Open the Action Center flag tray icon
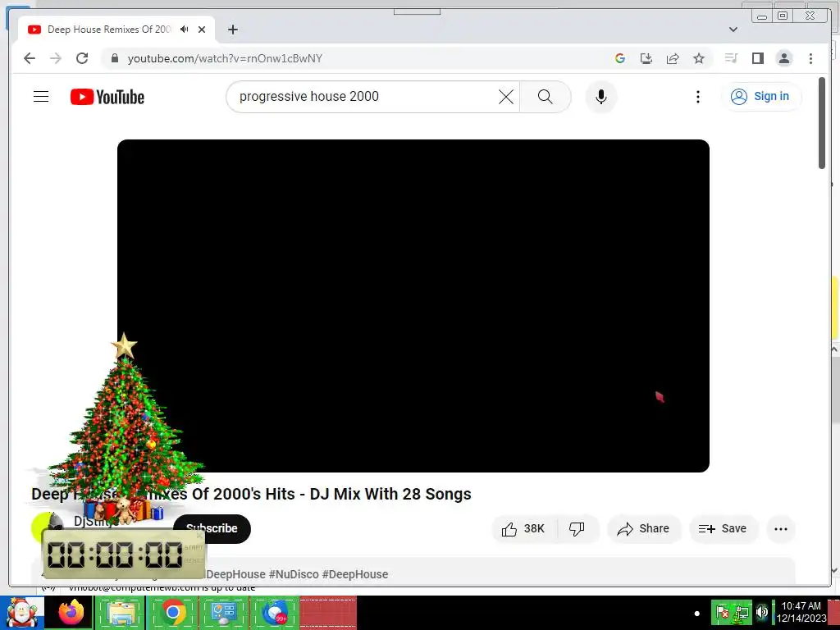The height and width of the screenshot is (630, 840). point(723,612)
